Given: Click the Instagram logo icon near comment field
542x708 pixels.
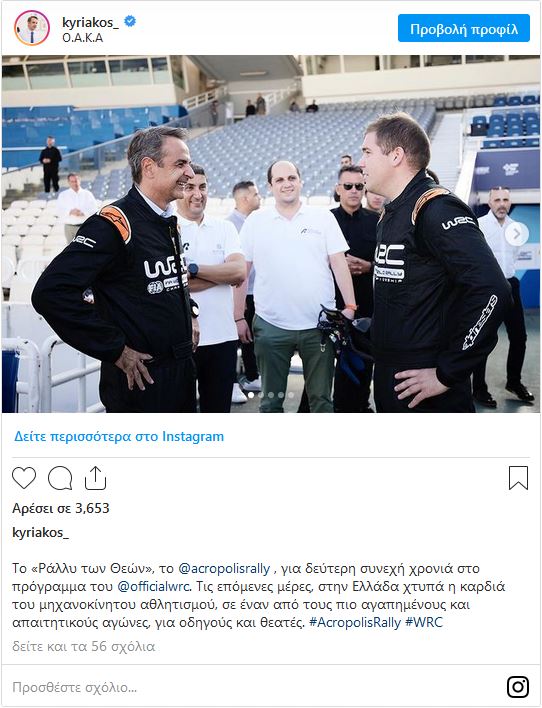Looking at the screenshot, I should (518, 687).
